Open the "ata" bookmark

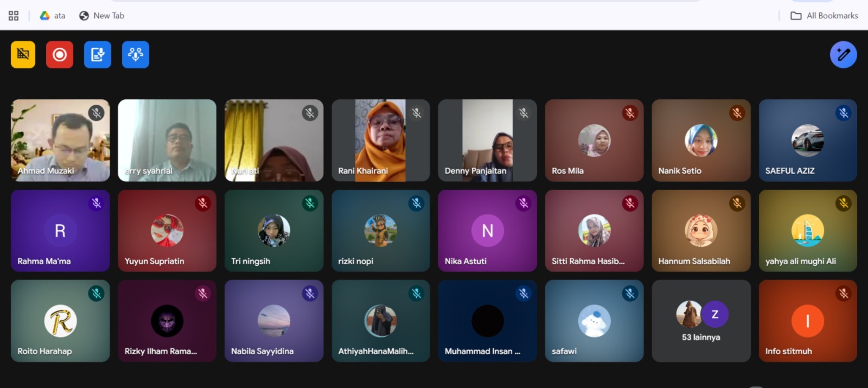click(53, 16)
